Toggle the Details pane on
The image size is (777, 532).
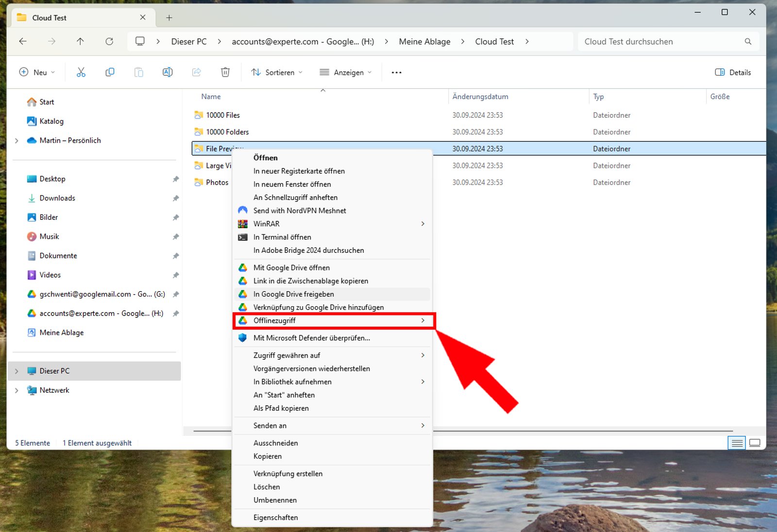coord(732,72)
